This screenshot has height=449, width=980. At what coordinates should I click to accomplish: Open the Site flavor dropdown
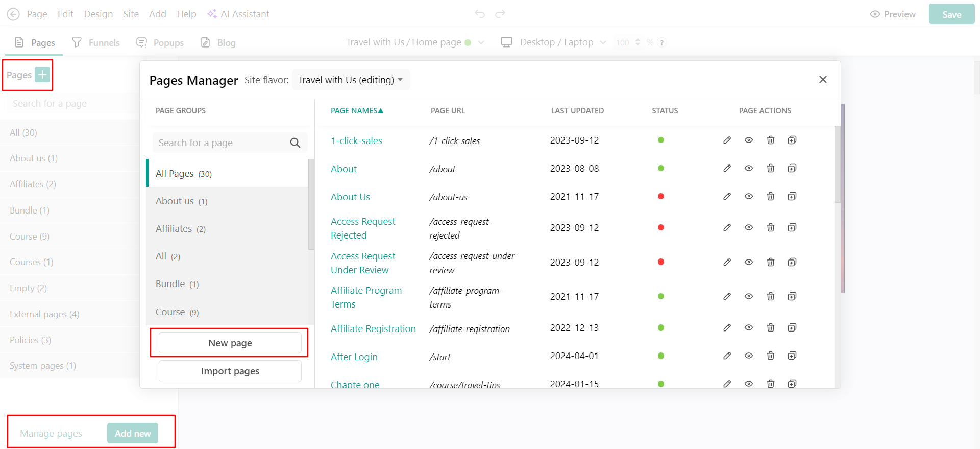point(351,80)
